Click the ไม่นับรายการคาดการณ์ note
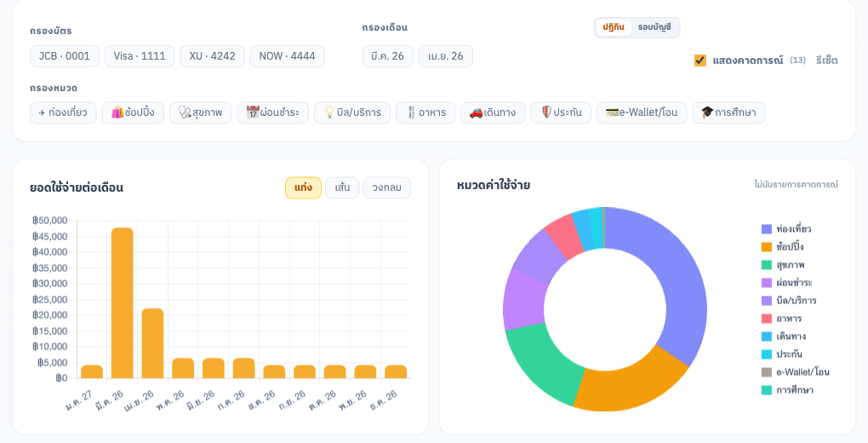Screen dimensions: 868x443 point(796,184)
